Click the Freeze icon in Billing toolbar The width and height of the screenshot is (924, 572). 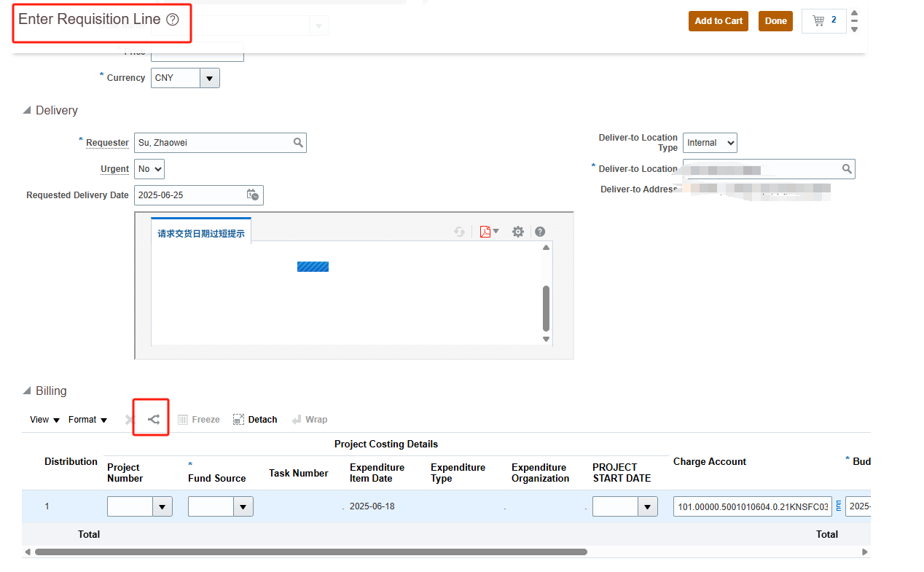click(x=197, y=419)
